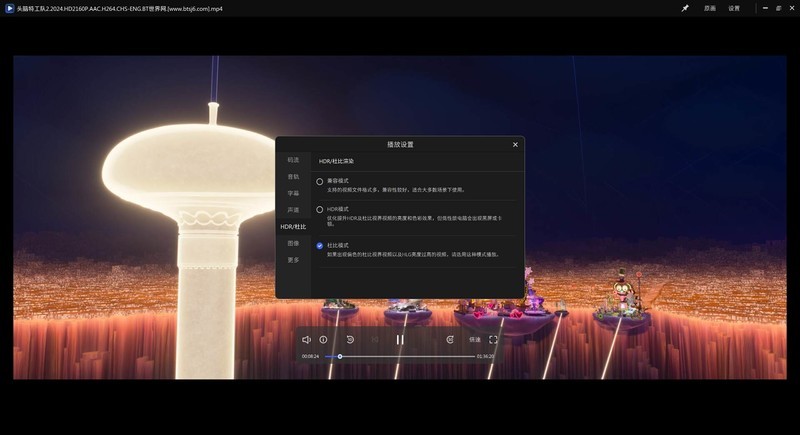This screenshot has width=800, height=435.
Task: Click the elapsed time 00:08:24
Action: click(310, 356)
